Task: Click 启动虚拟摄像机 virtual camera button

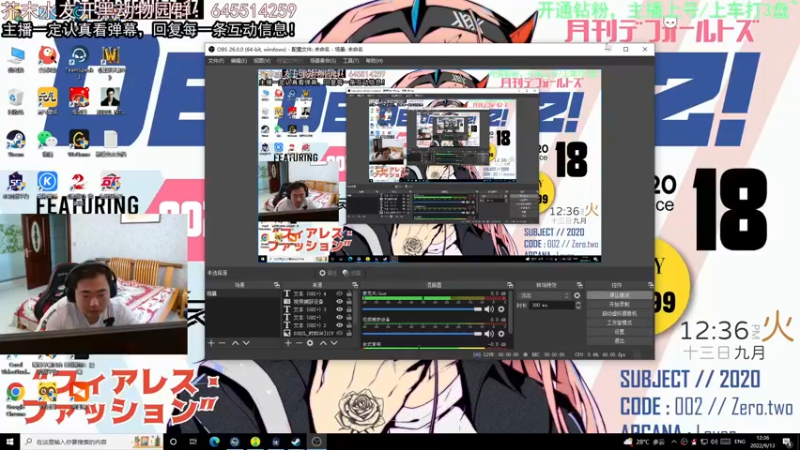Action: click(x=619, y=314)
